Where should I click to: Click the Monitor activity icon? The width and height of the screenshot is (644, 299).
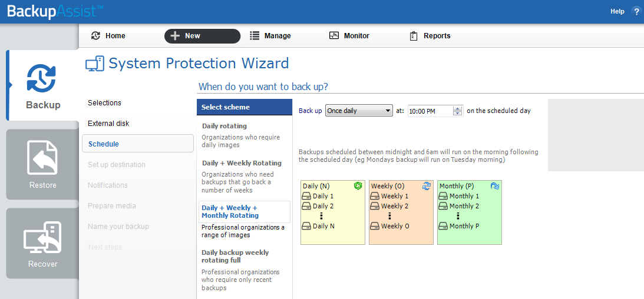coord(334,36)
